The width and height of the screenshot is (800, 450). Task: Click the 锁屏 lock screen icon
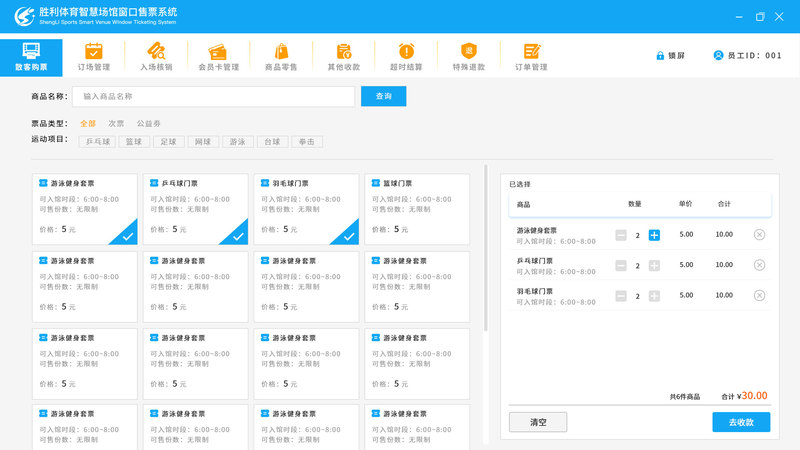point(660,56)
